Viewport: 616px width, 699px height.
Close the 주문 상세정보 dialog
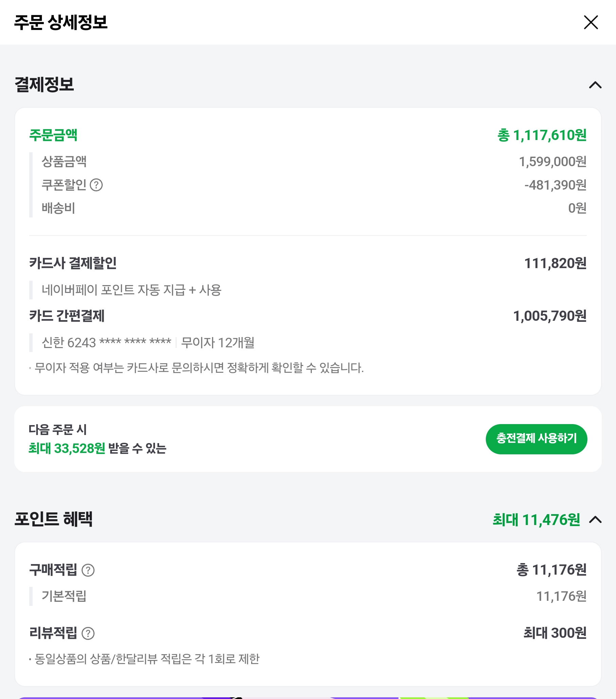pyautogui.click(x=591, y=22)
